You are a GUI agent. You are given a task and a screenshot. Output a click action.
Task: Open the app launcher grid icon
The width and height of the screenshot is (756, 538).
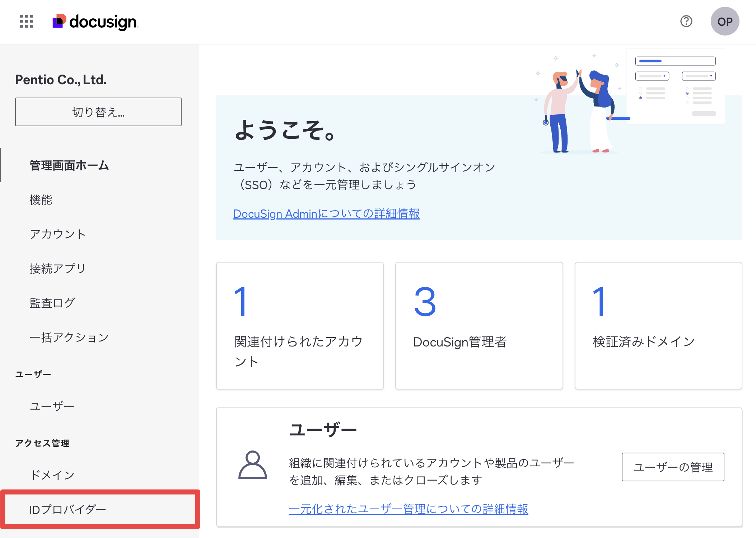(27, 22)
